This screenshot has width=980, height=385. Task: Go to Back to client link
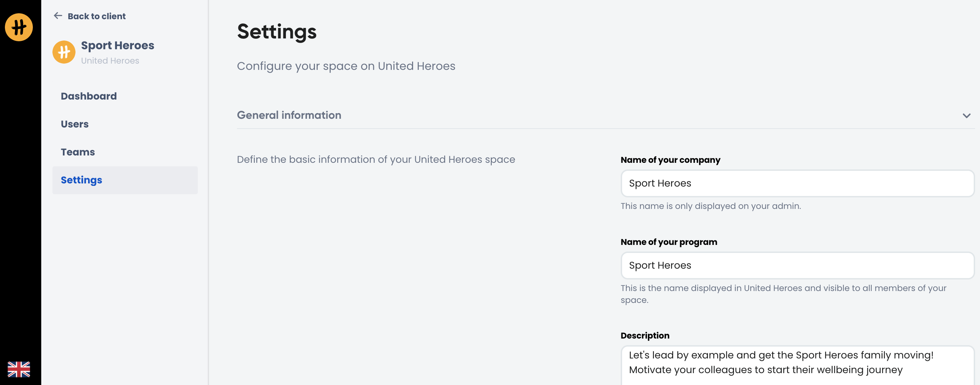(x=96, y=16)
